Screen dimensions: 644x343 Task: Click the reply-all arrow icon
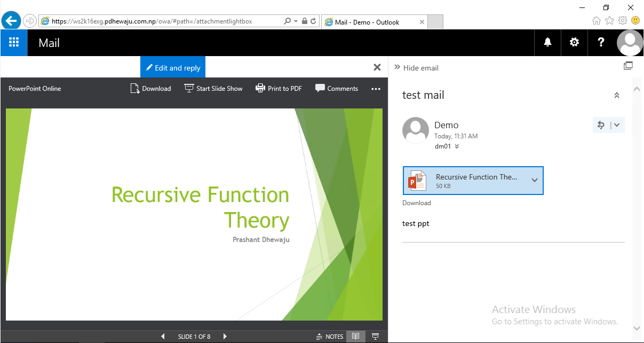(x=601, y=124)
